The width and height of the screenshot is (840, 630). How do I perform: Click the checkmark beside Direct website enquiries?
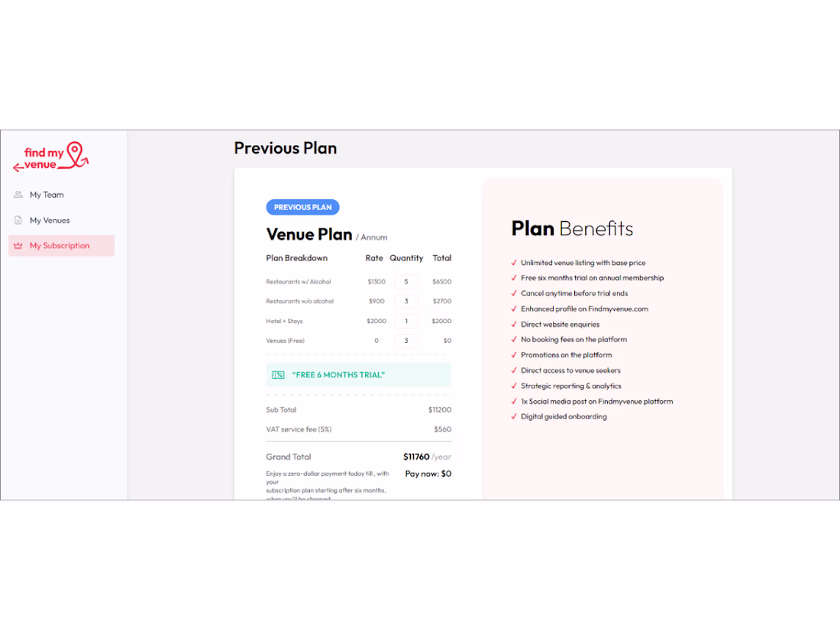pos(514,325)
